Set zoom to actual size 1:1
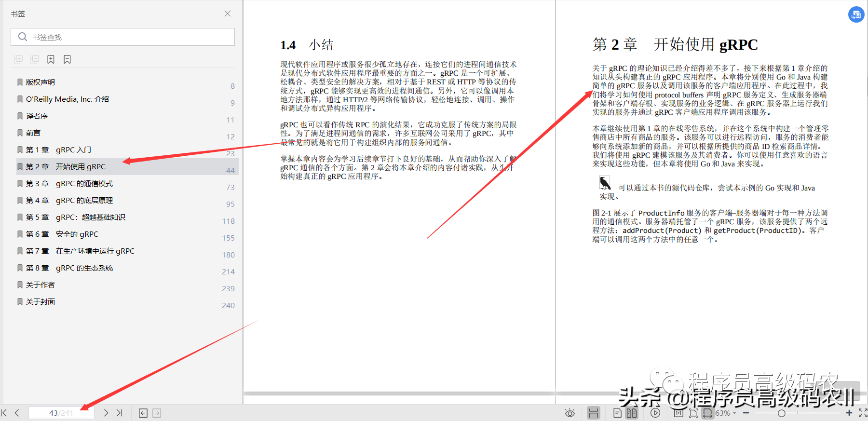This screenshot has width=868, height=421. tap(678, 413)
